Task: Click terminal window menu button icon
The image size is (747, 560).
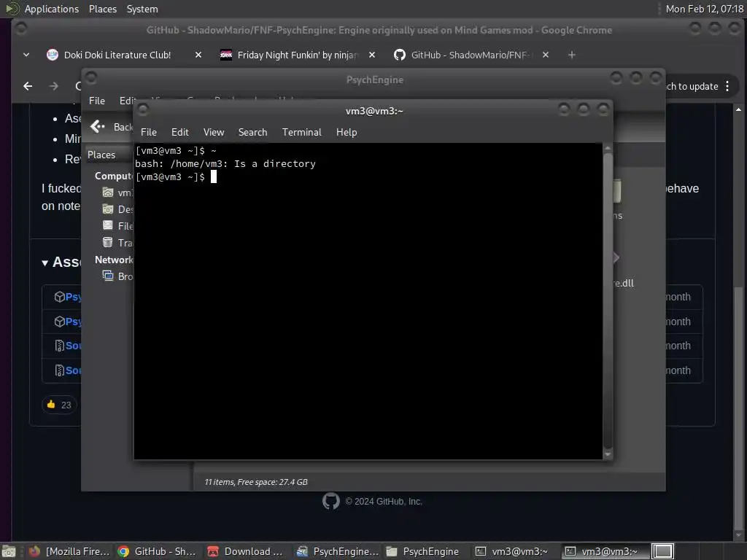Action: 143,111
